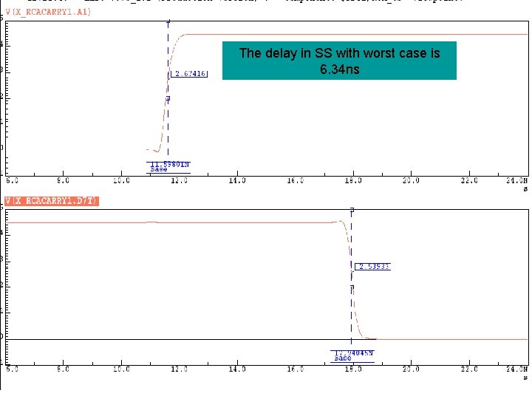The width and height of the screenshot is (532, 399).
Task: Click the teal SS worst case delay note
Action: pyautogui.click(x=339, y=61)
